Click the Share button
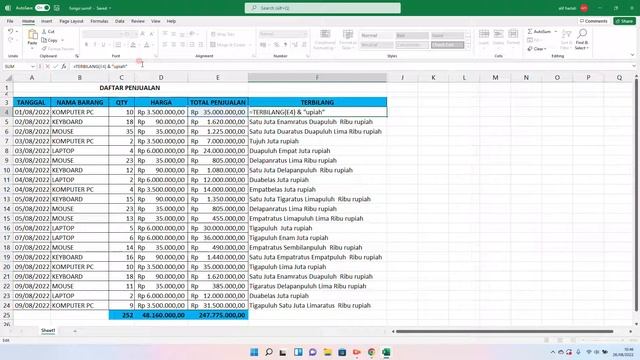Viewport: 640px width, 360px height. 624,21
